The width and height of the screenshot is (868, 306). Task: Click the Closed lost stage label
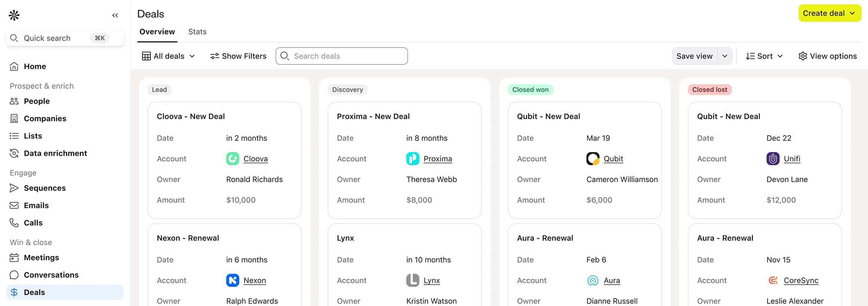(710, 90)
